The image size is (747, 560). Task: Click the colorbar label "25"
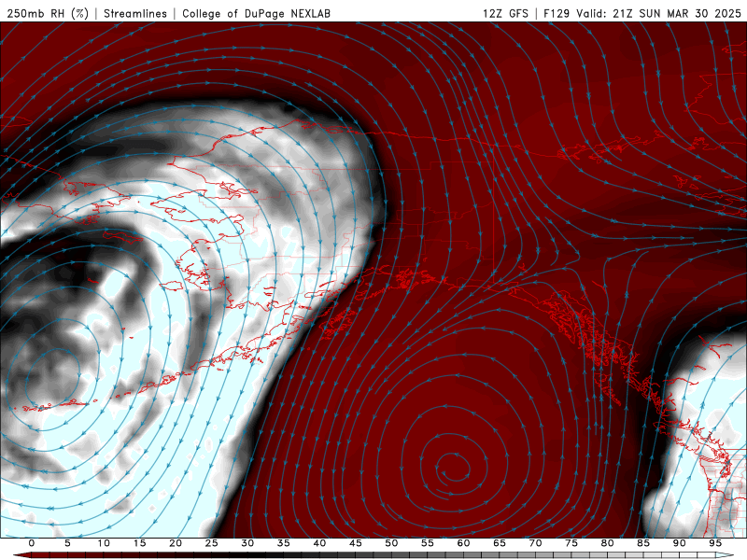point(212,543)
